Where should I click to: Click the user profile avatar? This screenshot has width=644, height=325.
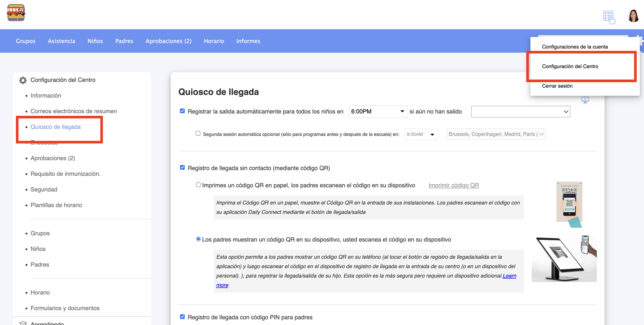coord(633,16)
